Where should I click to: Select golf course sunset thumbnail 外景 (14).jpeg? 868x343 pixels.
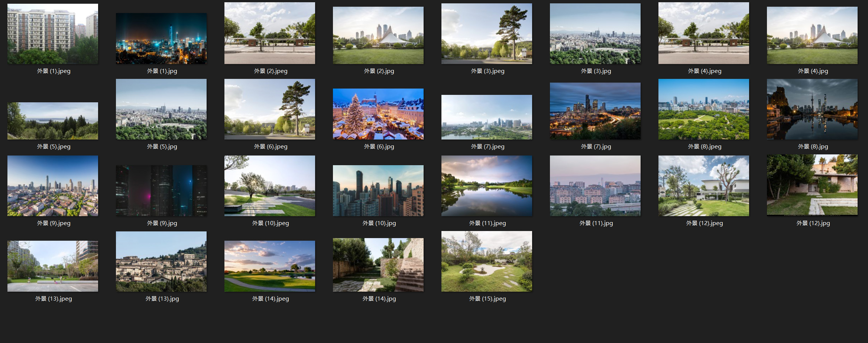tap(270, 266)
